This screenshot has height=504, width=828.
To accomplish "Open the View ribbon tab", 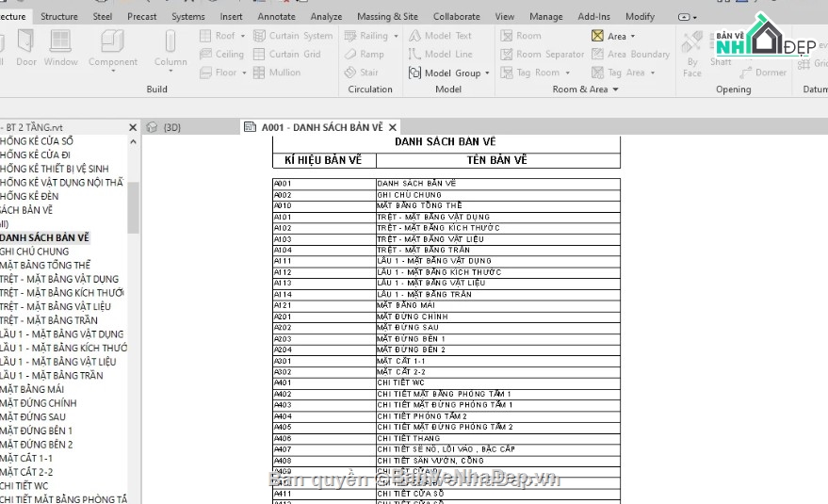I will pyautogui.click(x=504, y=16).
